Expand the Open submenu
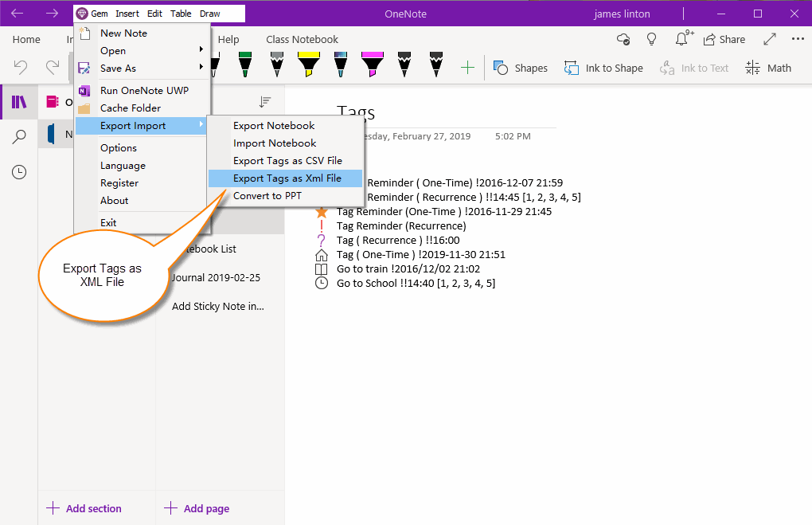Screen dimensions: 812x525 [142, 51]
